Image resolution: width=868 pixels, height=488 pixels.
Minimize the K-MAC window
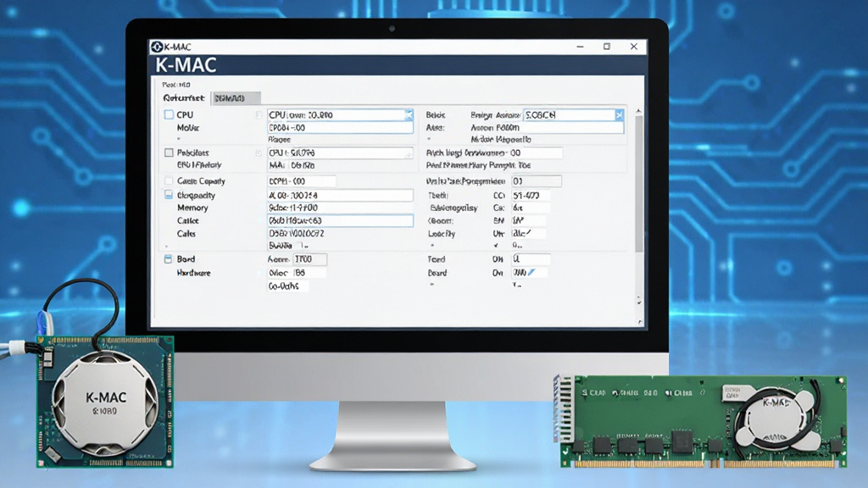(580, 47)
